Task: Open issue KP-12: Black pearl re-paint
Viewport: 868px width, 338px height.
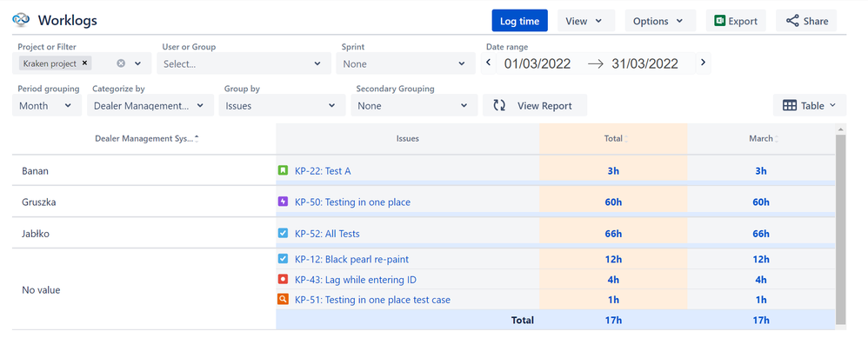Action: pos(351,260)
